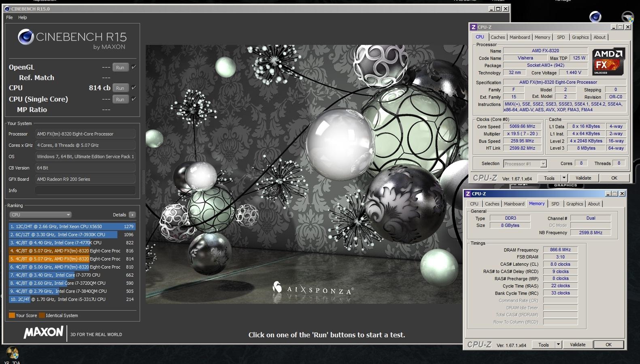This screenshot has height=364, width=640.
Task: Click the Multiplier value x 19.5
Action: 522,134
